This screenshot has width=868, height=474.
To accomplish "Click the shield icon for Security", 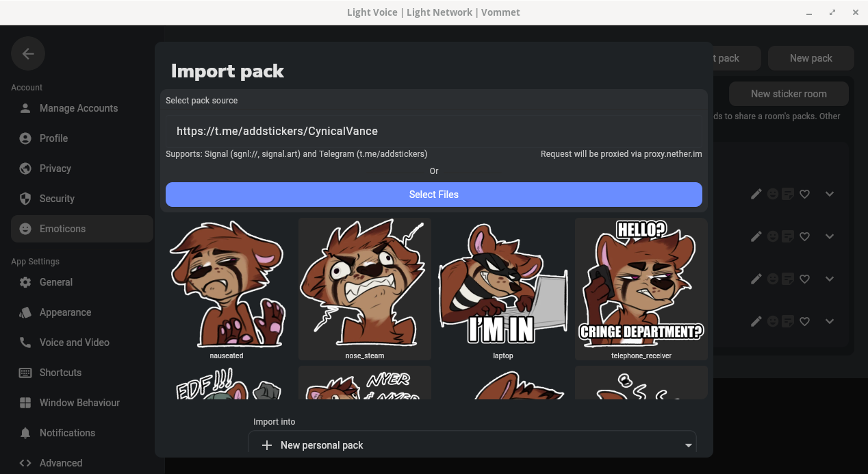I will click(x=25, y=199).
